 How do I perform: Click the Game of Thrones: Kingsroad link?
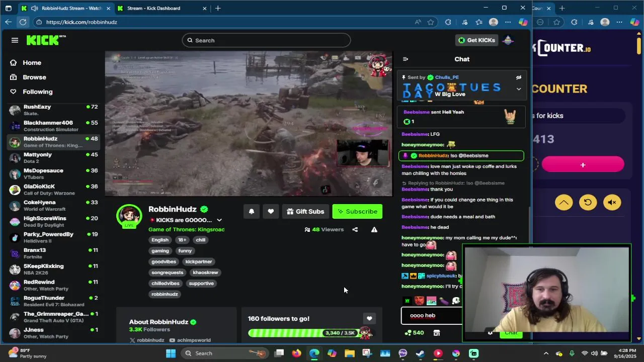[x=186, y=230]
